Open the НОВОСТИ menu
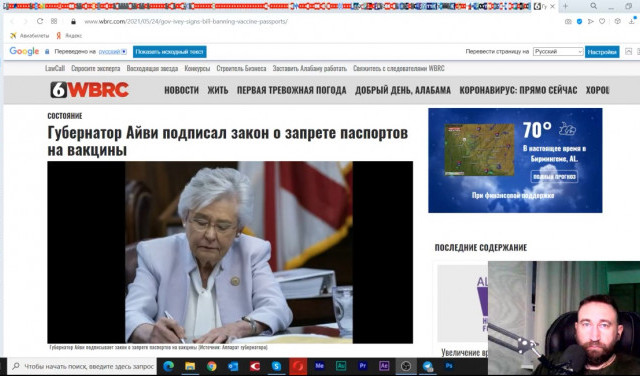This screenshot has width=640, height=376. tap(182, 90)
